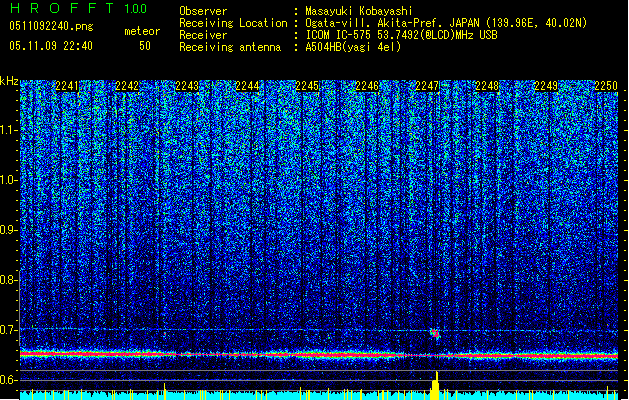
Task: Click time marker 2250
Action: click(x=606, y=86)
